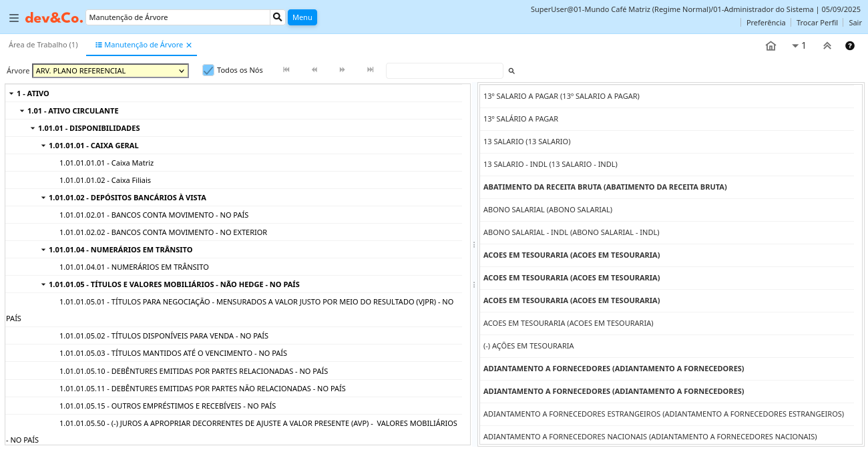Go to the home icon
868x450 pixels.
(x=771, y=46)
